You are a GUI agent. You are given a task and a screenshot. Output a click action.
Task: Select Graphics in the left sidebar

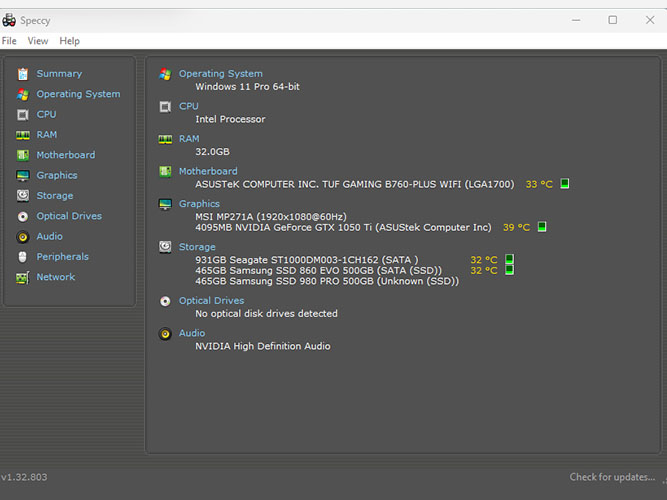coord(57,176)
